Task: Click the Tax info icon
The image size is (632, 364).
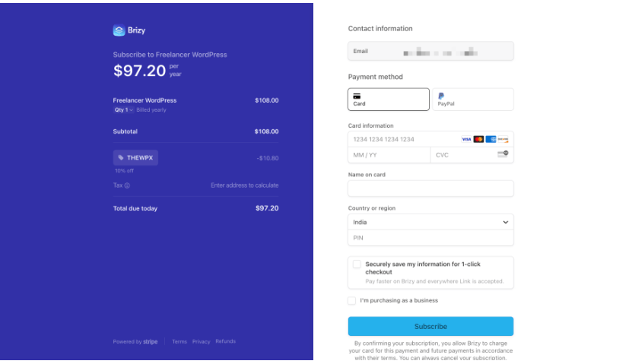Action: [x=127, y=185]
